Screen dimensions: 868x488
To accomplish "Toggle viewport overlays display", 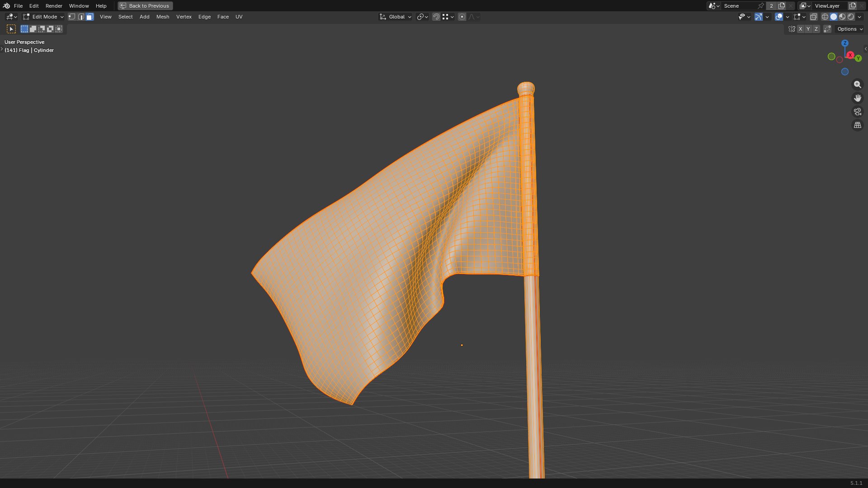I will [779, 17].
